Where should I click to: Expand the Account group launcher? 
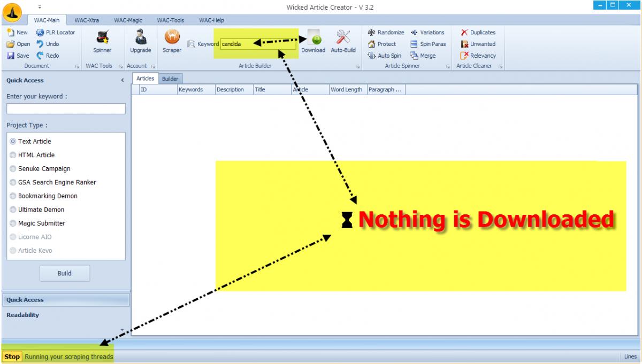[153, 66]
